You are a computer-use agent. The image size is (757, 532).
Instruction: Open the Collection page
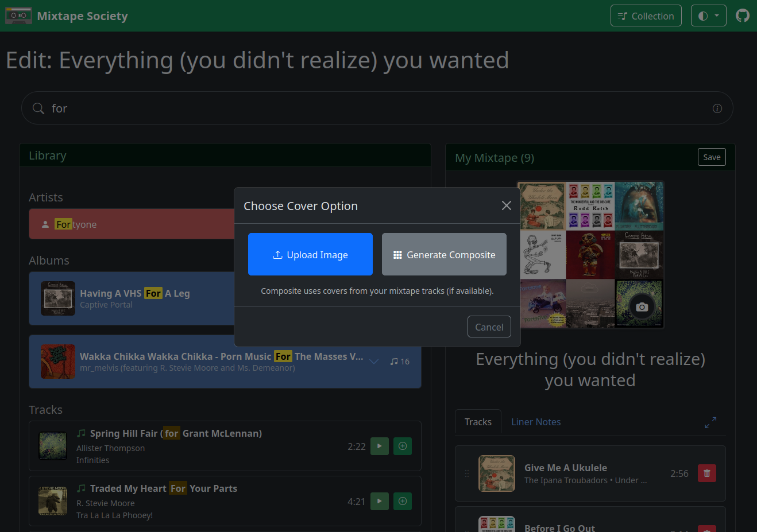(x=646, y=15)
